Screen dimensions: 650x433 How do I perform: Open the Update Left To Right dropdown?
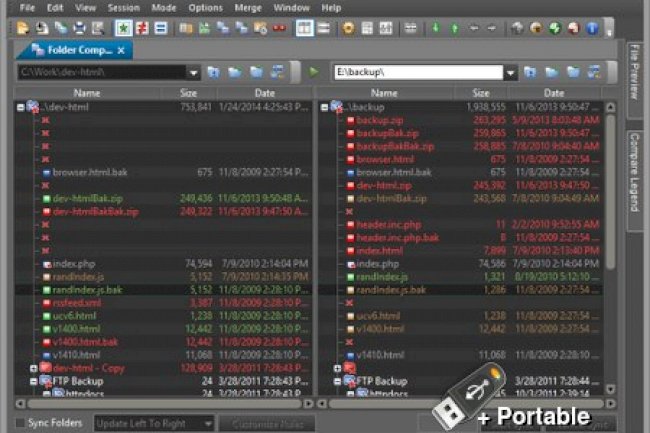[154, 423]
